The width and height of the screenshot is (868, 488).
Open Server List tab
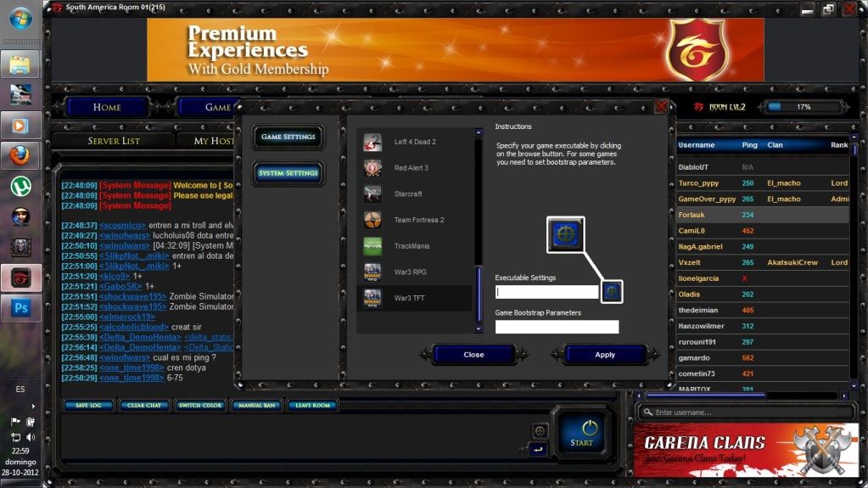[114, 141]
